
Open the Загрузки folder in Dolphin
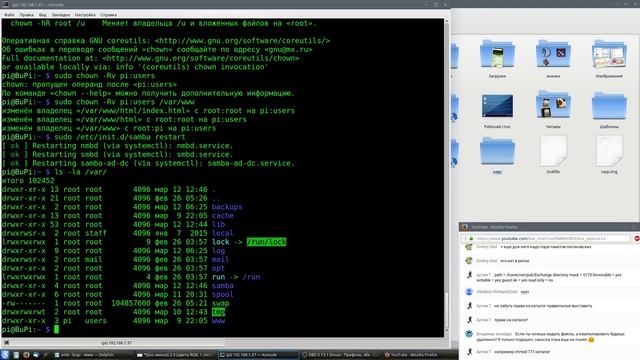click(x=497, y=58)
